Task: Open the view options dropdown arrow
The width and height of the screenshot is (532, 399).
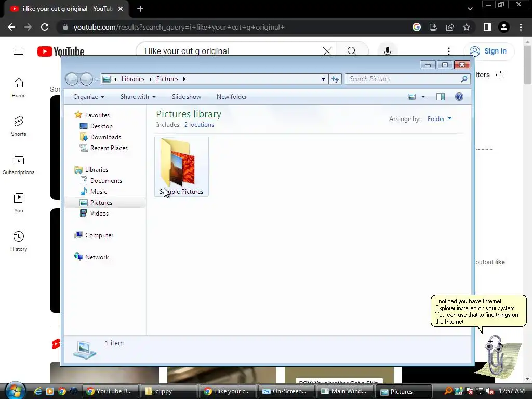Action: pos(423,97)
